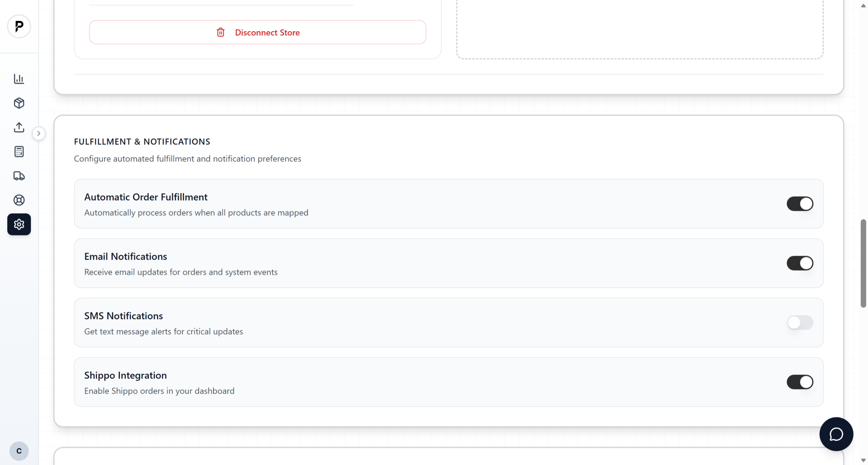Click 'Automatically process orders when all products are mapped'

pos(196,213)
